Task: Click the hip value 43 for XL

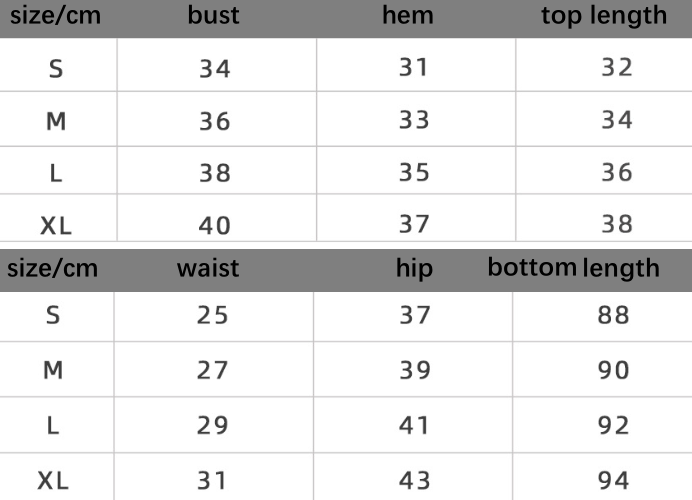Action: 414,480
